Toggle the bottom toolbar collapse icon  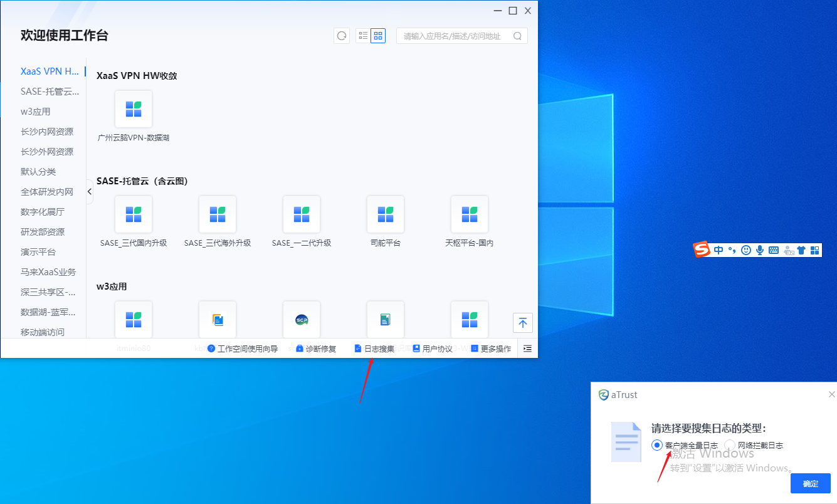tap(527, 349)
